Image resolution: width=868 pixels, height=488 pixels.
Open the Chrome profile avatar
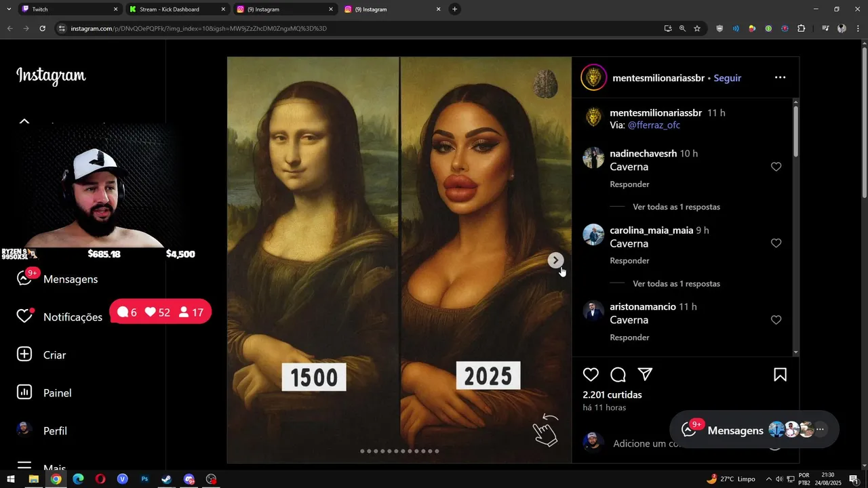(x=842, y=28)
